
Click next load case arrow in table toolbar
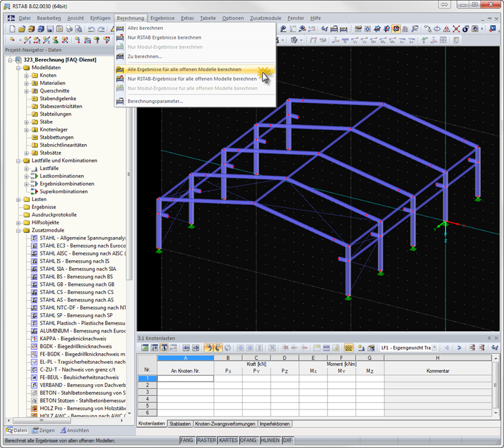pyautogui.click(x=459, y=348)
